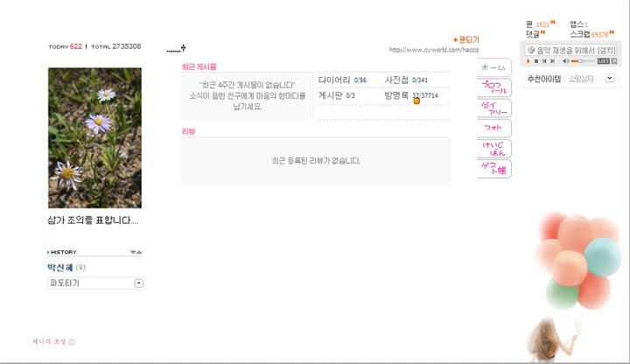Viewport: 630px width, 364px height.
Task: Stop the music player
Action: click(x=536, y=61)
